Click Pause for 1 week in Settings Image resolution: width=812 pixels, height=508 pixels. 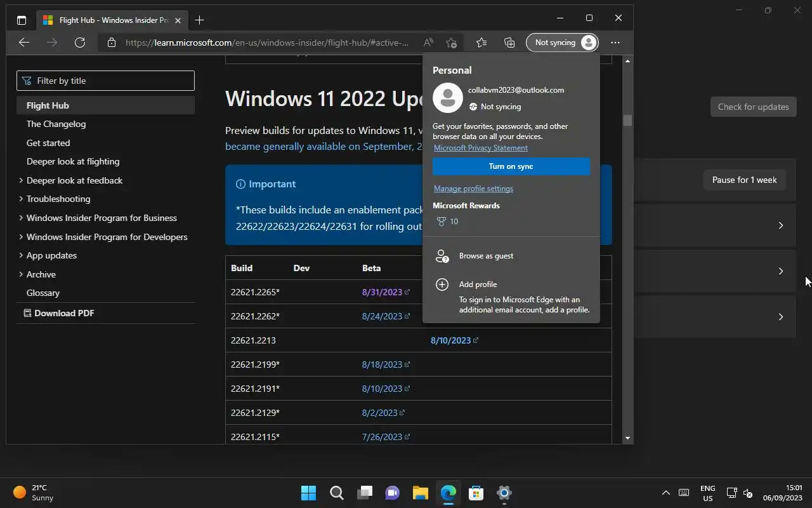[x=744, y=180]
